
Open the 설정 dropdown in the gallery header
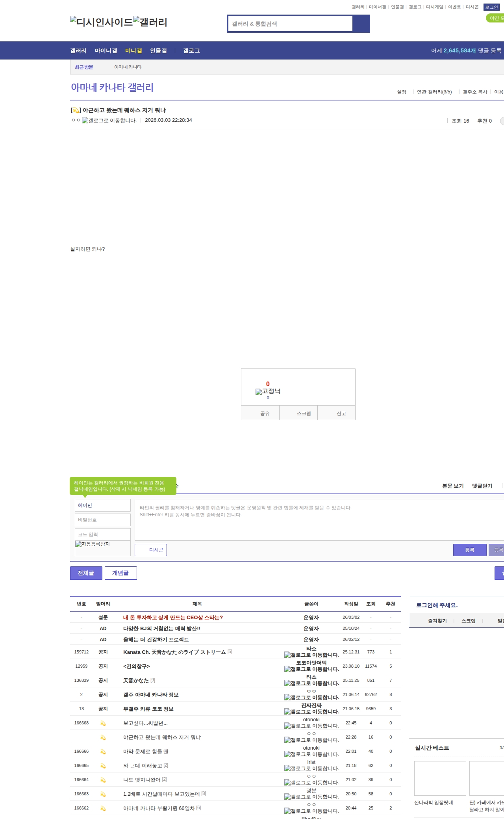pyautogui.click(x=402, y=92)
